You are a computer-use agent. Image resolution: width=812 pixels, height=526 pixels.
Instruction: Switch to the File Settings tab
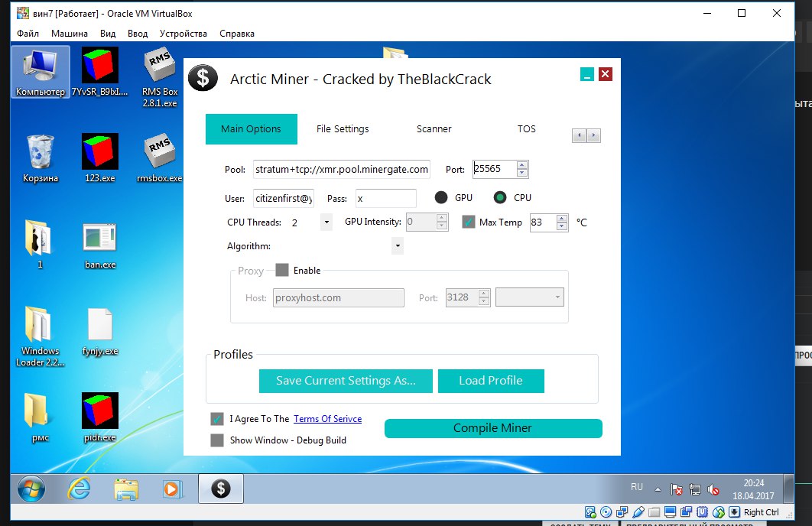[343, 129]
